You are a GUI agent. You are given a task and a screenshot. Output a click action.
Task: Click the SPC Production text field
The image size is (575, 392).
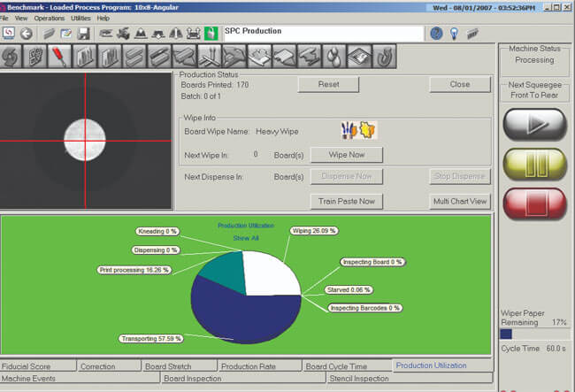pos(318,33)
